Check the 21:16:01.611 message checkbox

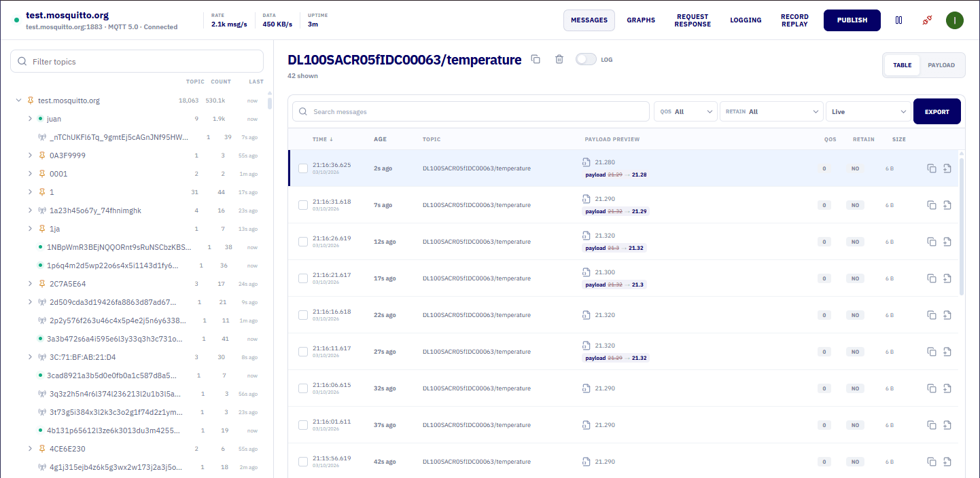click(303, 425)
